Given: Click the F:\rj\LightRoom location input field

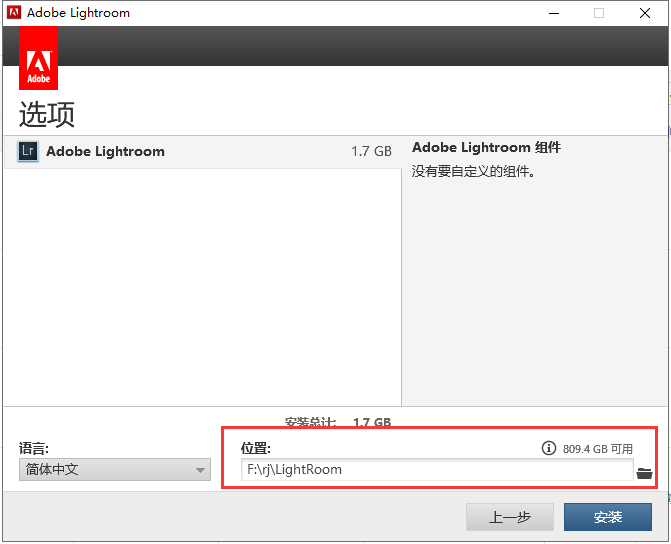Looking at the screenshot, I should [x=437, y=470].
